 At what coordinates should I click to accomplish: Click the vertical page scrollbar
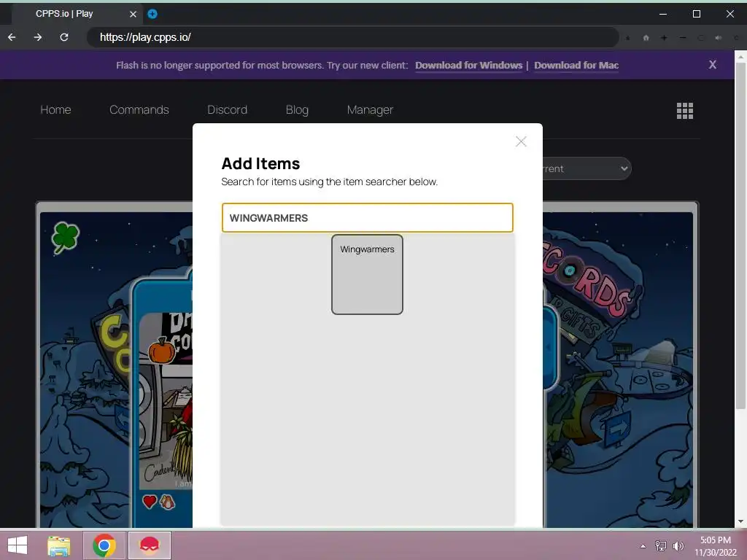(x=741, y=236)
